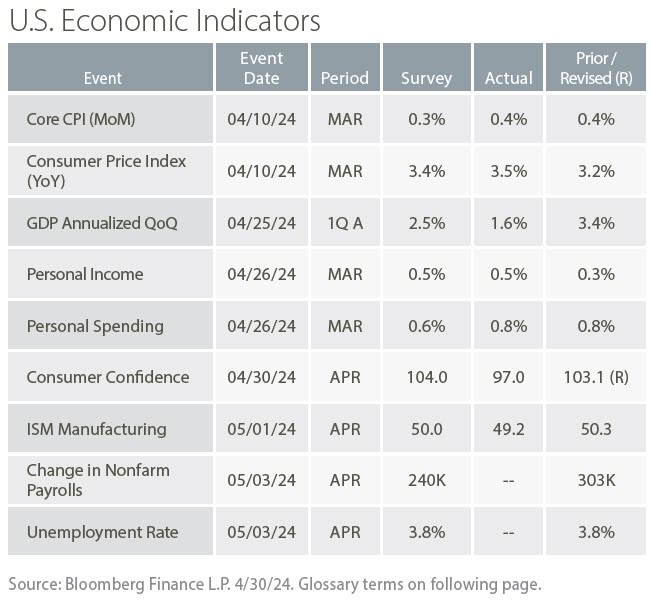The image size is (652, 600).
Task: Click the Prior / Revised (R) header
Action: coord(595,68)
